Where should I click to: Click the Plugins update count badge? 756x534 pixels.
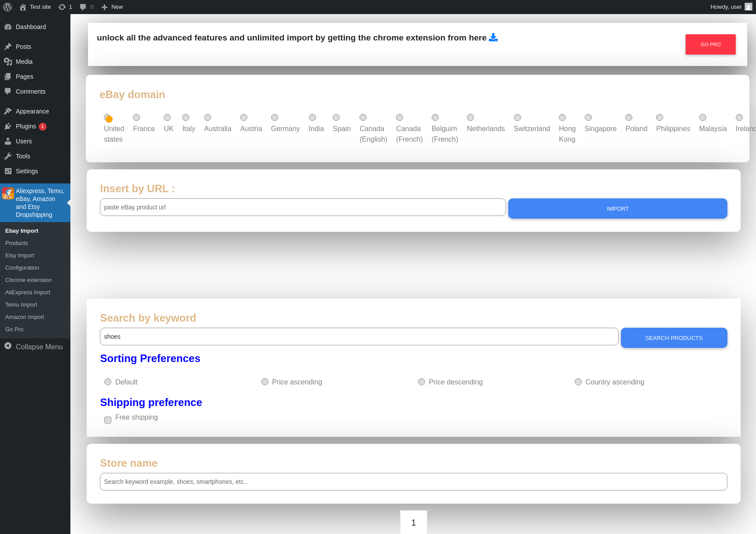click(x=43, y=126)
